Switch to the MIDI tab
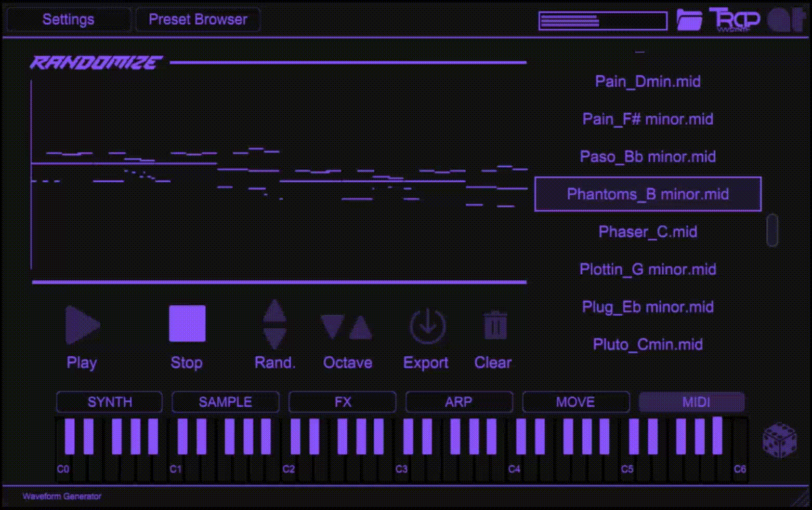The image size is (812, 510). click(x=691, y=401)
